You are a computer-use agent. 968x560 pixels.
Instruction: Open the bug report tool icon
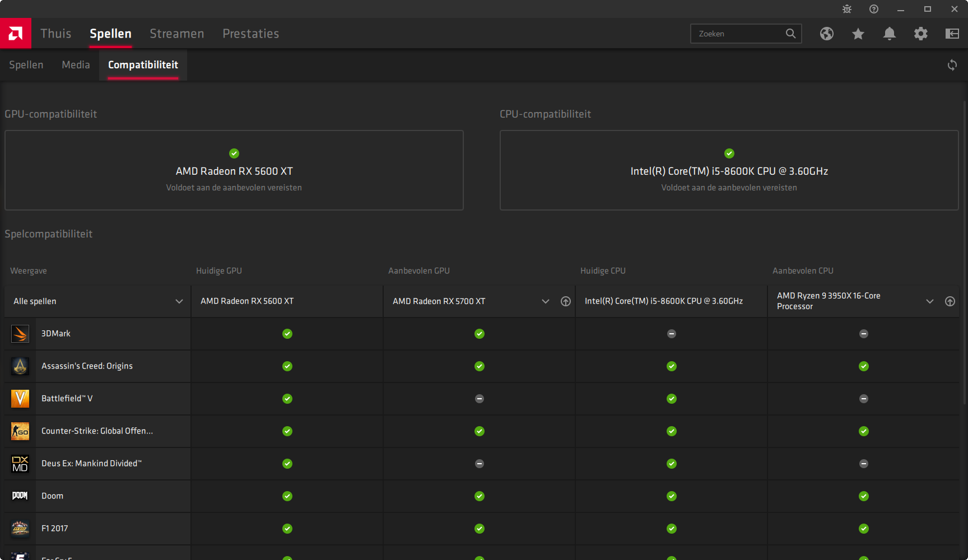point(847,9)
